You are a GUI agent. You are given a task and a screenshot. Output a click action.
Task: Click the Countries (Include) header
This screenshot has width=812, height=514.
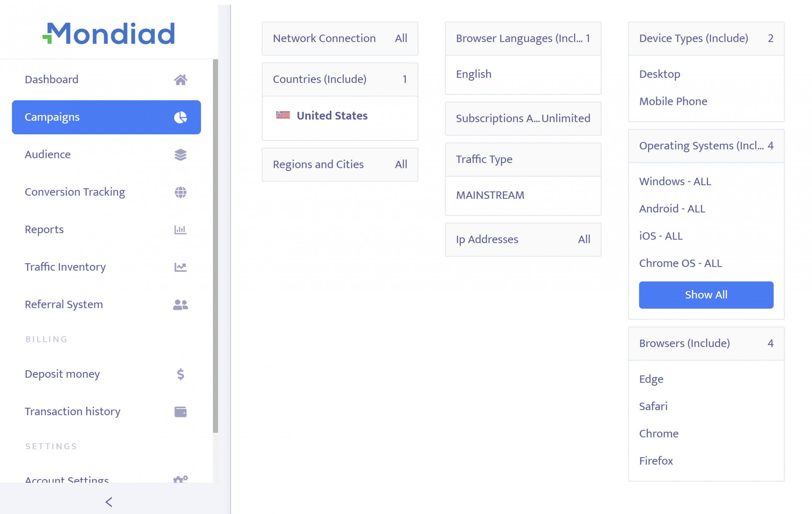[x=340, y=80]
